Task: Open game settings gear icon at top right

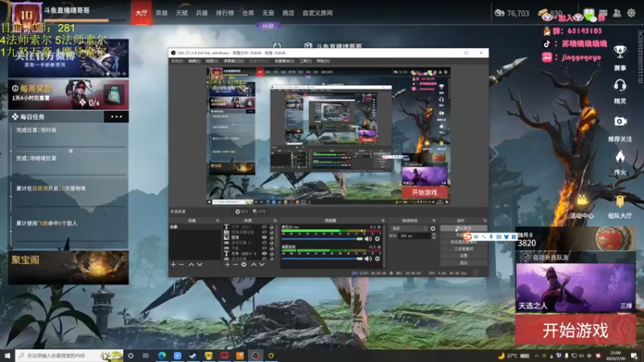Action: 631,13
